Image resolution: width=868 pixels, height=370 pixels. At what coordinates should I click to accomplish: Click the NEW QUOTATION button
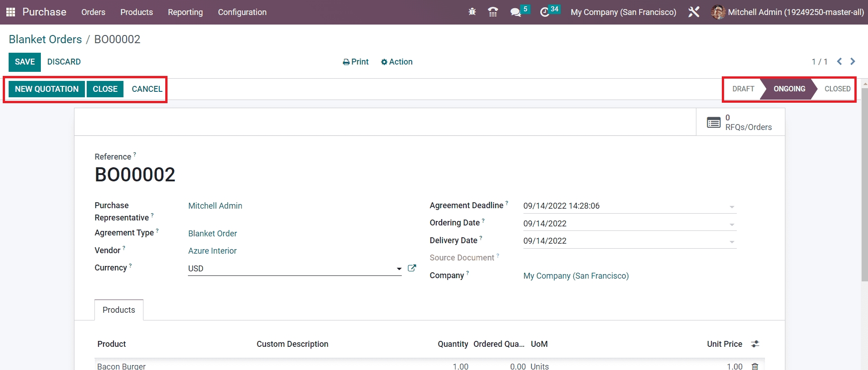tap(47, 89)
